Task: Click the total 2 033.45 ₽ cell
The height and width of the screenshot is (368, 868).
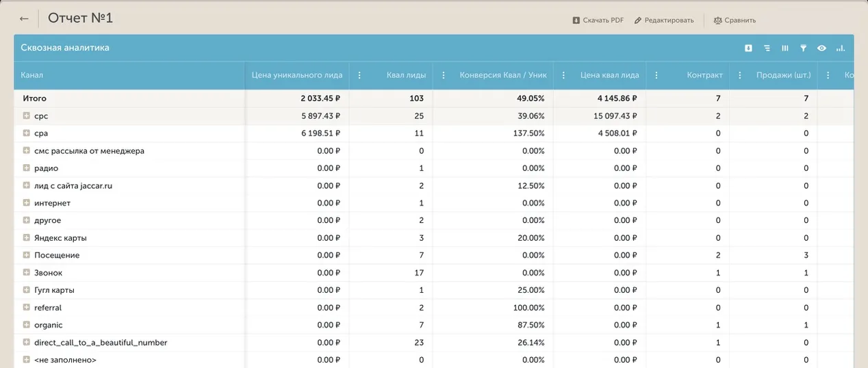Action: click(x=320, y=98)
